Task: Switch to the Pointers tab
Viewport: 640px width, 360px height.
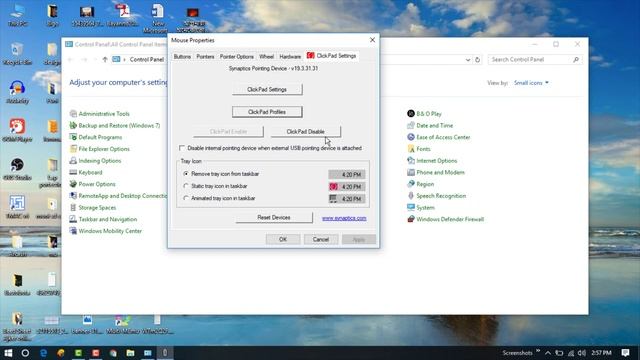Action: [205, 57]
